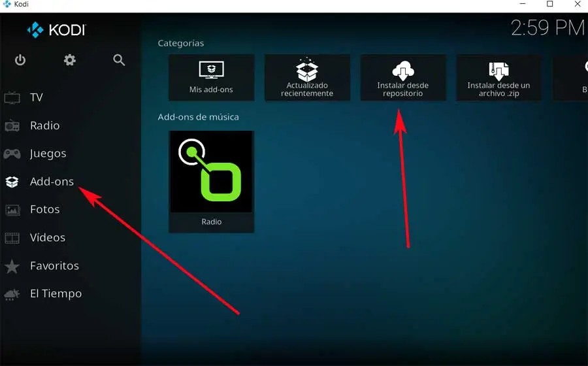The image size is (588, 366).
Task: Choose Instalar desde repositorio
Action: [x=403, y=78]
